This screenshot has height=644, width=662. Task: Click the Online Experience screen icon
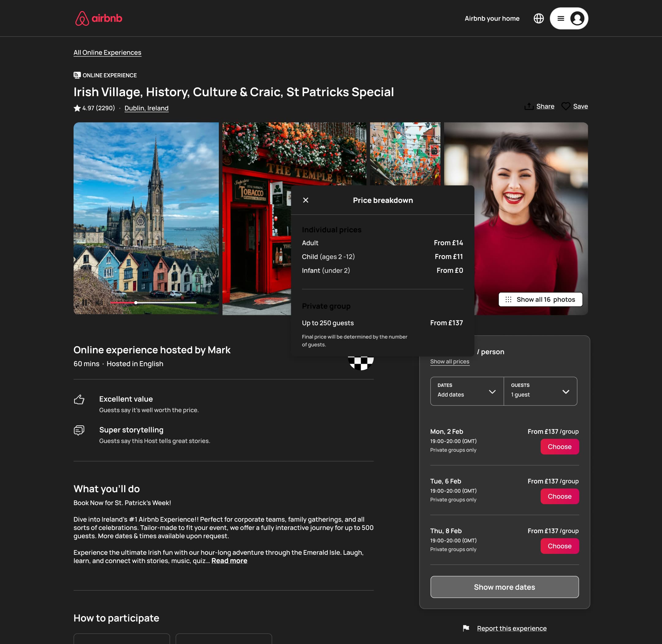[77, 75]
